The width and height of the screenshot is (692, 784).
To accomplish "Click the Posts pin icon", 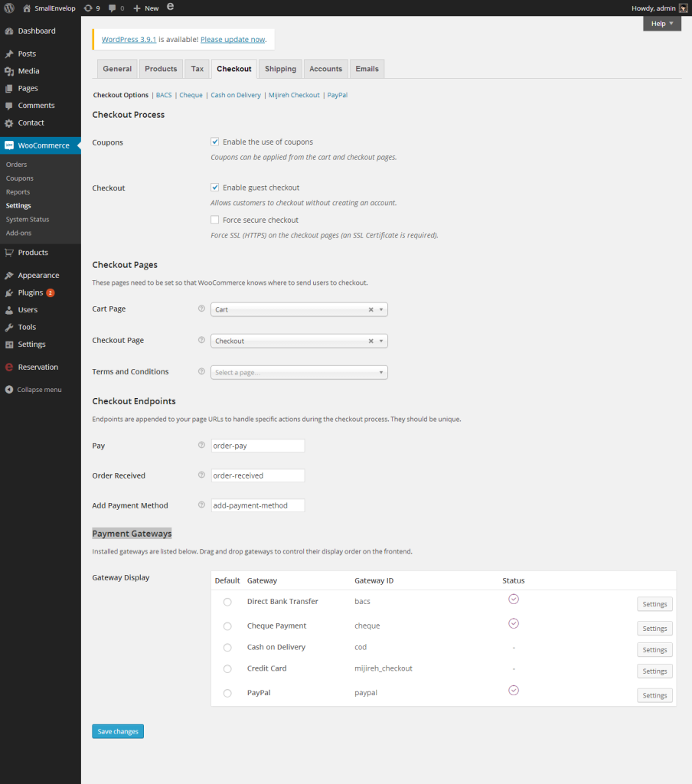I will (x=9, y=54).
